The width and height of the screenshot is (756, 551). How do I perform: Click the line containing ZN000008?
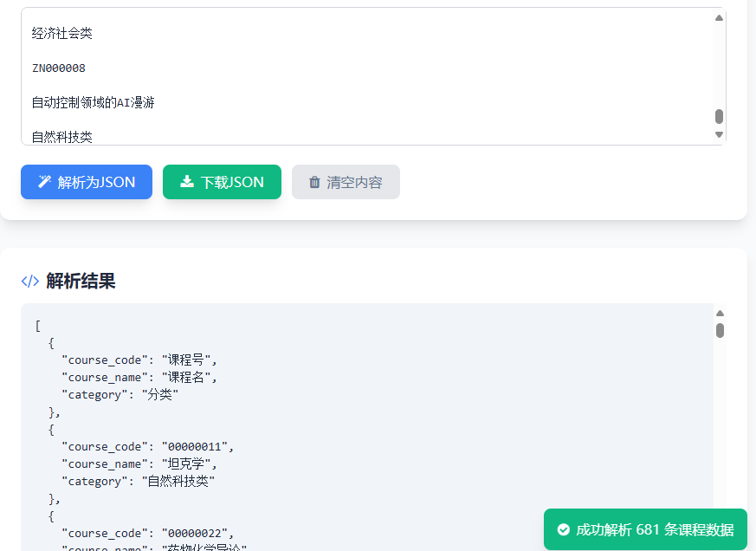pos(57,68)
